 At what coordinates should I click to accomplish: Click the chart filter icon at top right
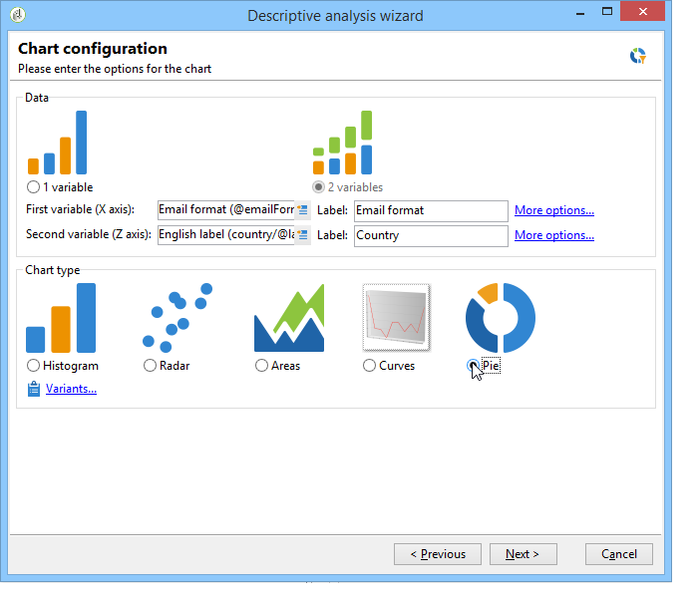click(x=638, y=56)
